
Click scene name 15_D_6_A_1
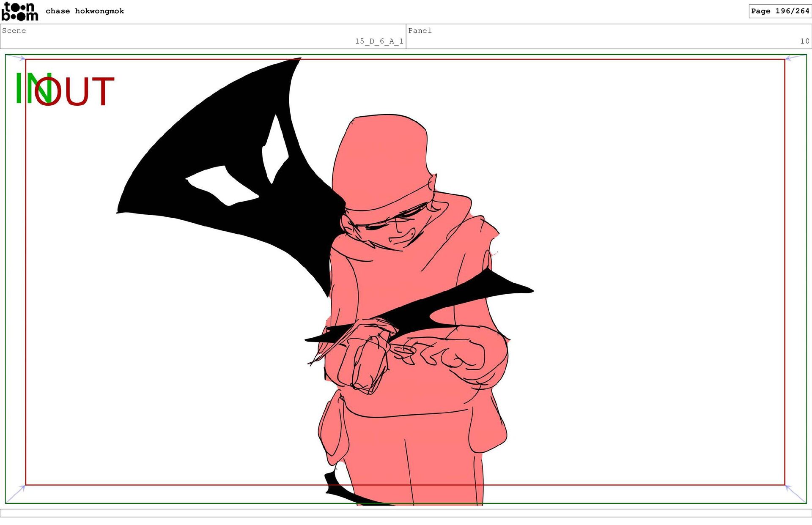[x=379, y=41]
